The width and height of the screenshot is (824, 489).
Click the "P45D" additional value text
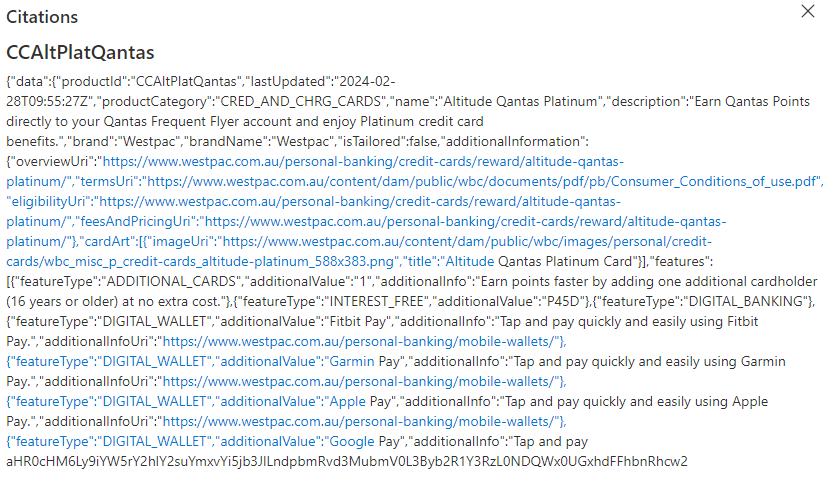pyautogui.click(x=561, y=301)
